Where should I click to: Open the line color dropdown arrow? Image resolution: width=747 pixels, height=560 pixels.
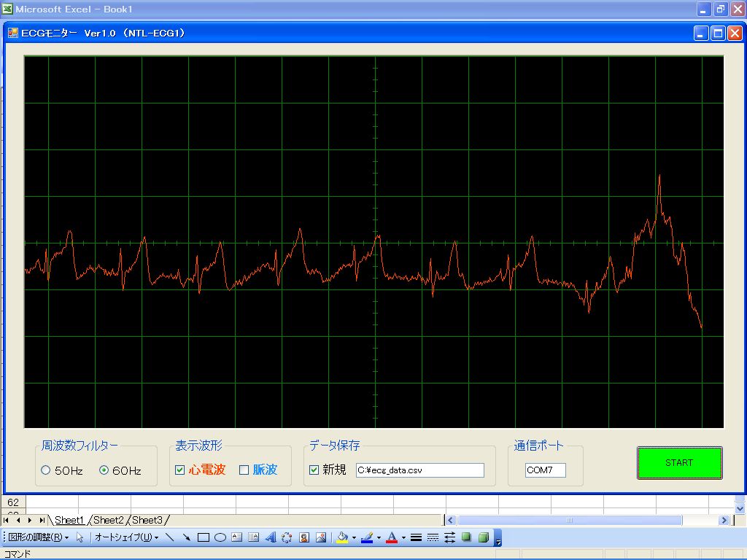379,537
